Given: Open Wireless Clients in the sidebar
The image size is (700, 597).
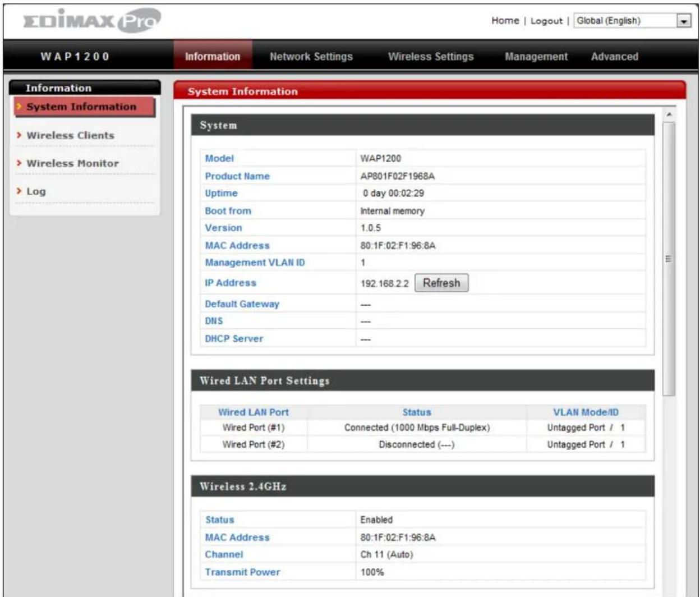Looking at the screenshot, I should point(71,135).
